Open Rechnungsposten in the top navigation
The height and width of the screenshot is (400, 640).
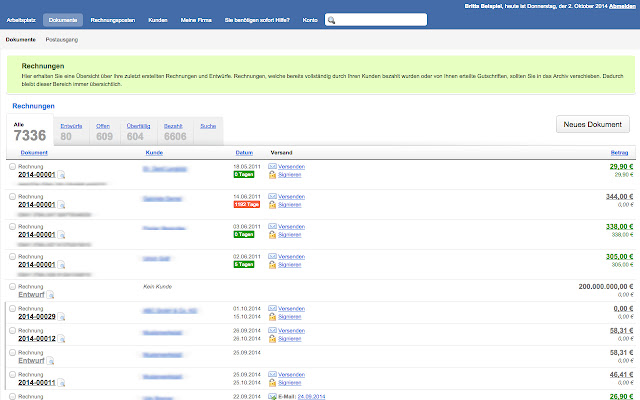coord(113,20)
